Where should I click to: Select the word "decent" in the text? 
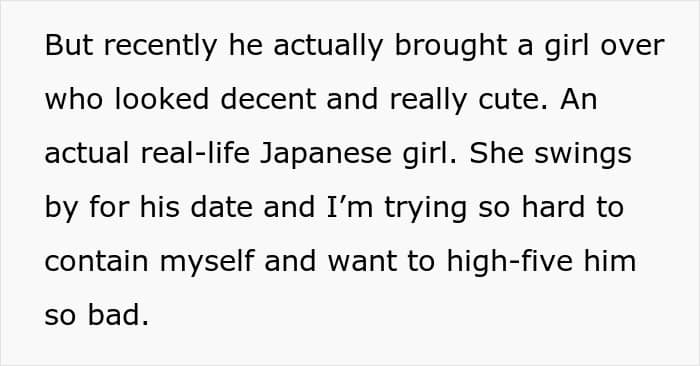point(268,99)
